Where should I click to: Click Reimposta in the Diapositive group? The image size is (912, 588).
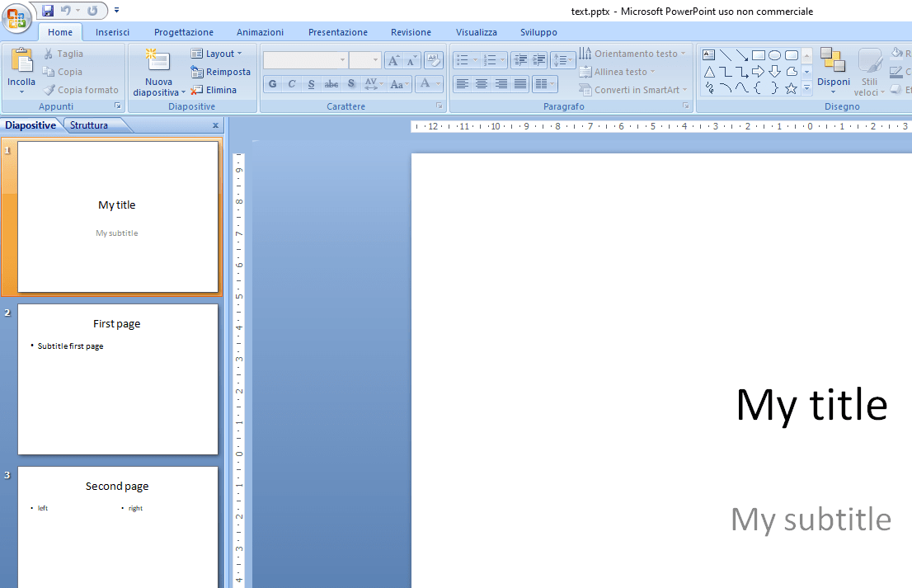click(221, 72)
